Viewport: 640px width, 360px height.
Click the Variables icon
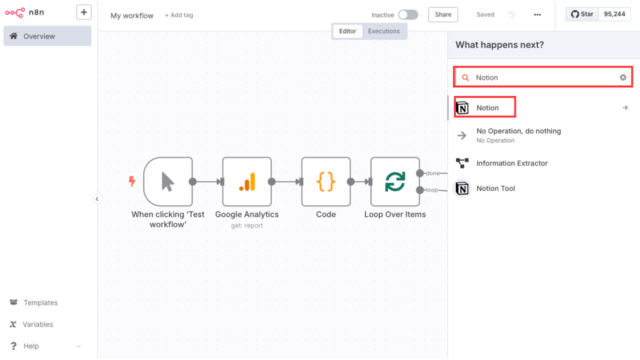13,324
